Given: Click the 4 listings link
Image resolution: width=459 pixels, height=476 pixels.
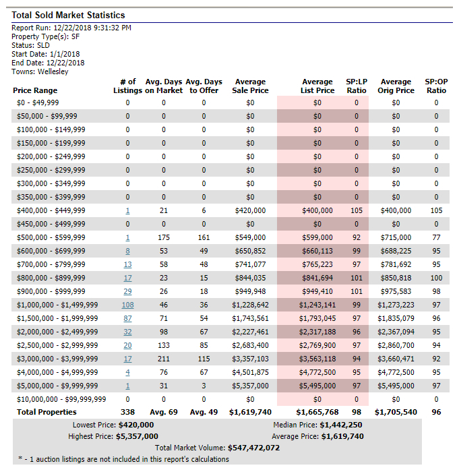Looking at the screenshot, I should pos(127,372).
